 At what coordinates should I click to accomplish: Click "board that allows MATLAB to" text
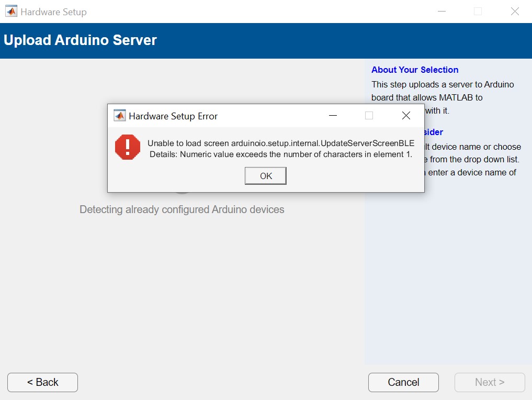[x=427, y=98]
